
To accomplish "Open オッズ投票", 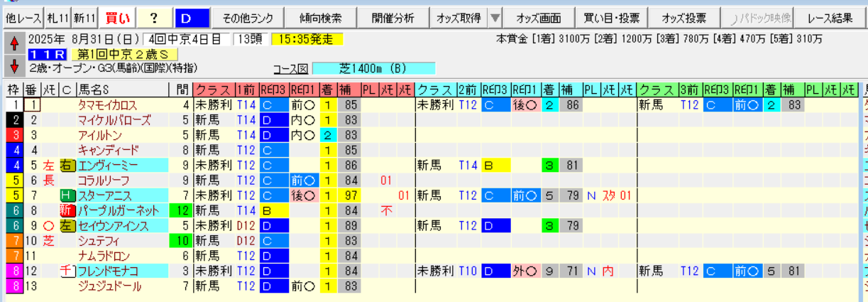I will pos(683,18).
